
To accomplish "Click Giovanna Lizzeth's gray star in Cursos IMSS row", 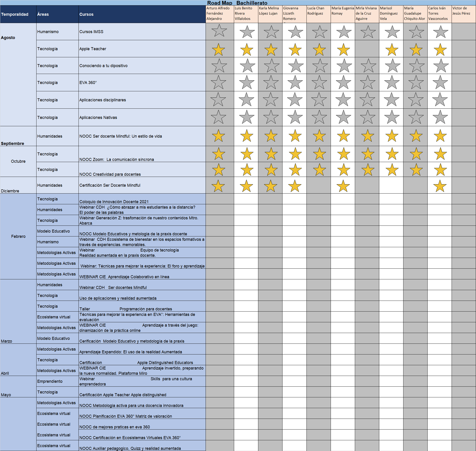I will [x=295, y=32].
